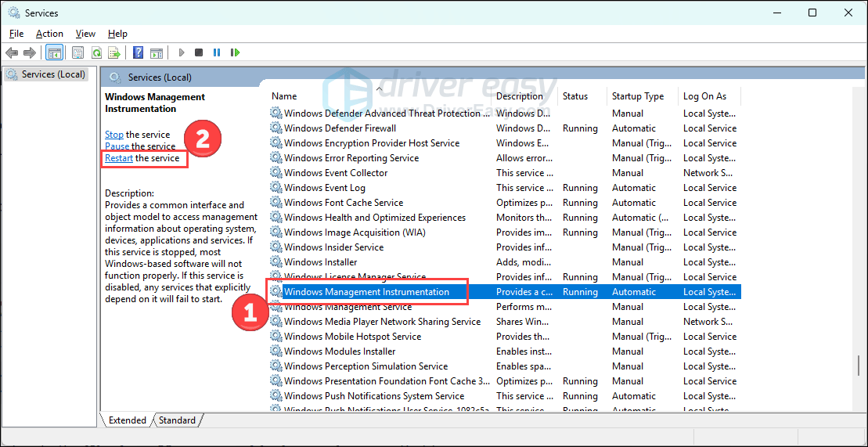Sort by the Startup Type column header
The width and height of the screenshot is (868, 447).
tap(637, 96)
